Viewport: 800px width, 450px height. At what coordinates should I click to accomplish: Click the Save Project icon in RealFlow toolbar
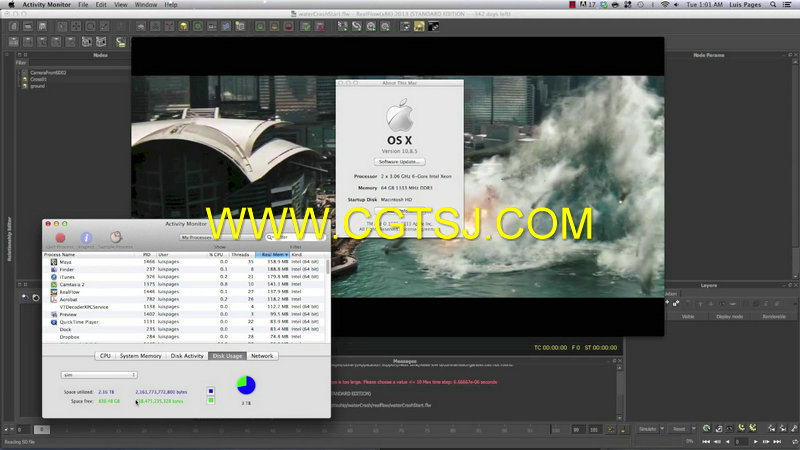pos(42,26)
